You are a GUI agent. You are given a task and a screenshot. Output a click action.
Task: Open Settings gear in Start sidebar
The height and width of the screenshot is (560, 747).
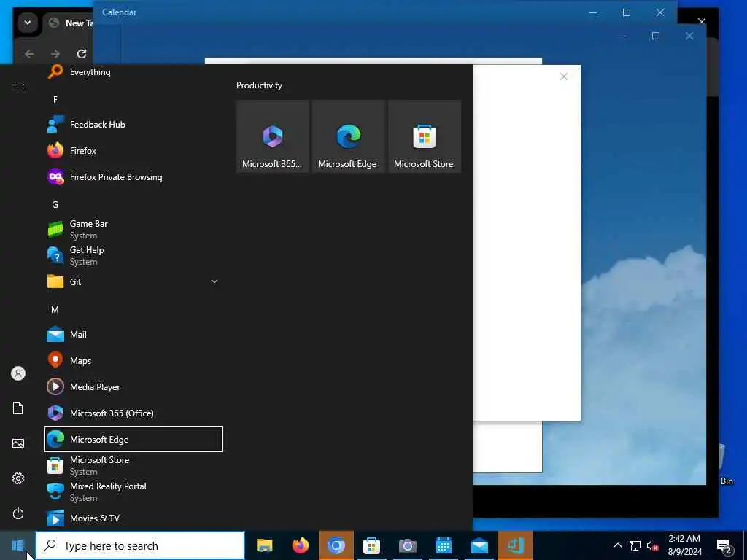[x=18, y=478]
